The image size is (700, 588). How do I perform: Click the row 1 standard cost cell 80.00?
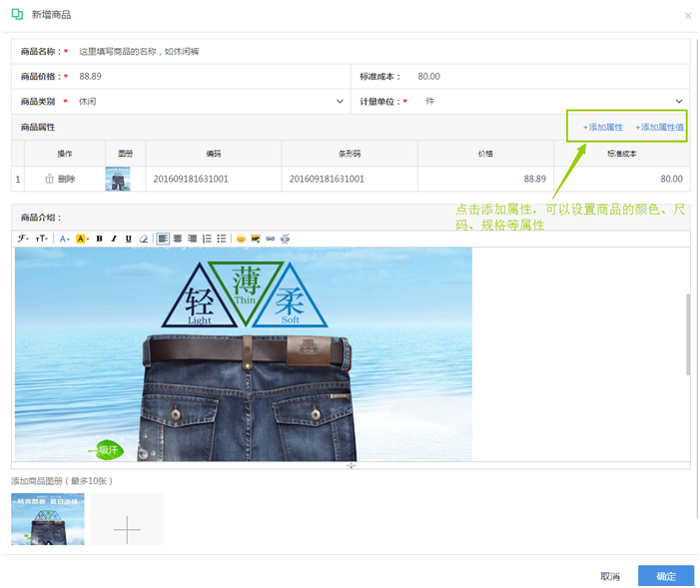coord(622,179)
